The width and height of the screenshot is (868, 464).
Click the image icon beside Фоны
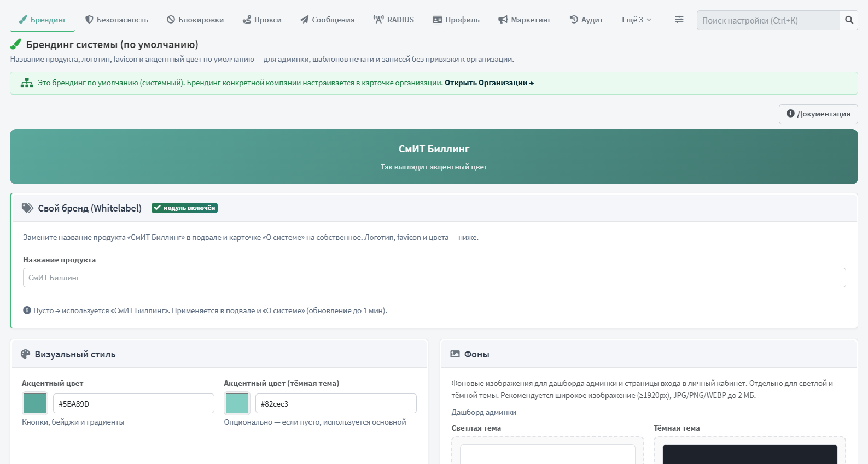click(x=455, y=354)
